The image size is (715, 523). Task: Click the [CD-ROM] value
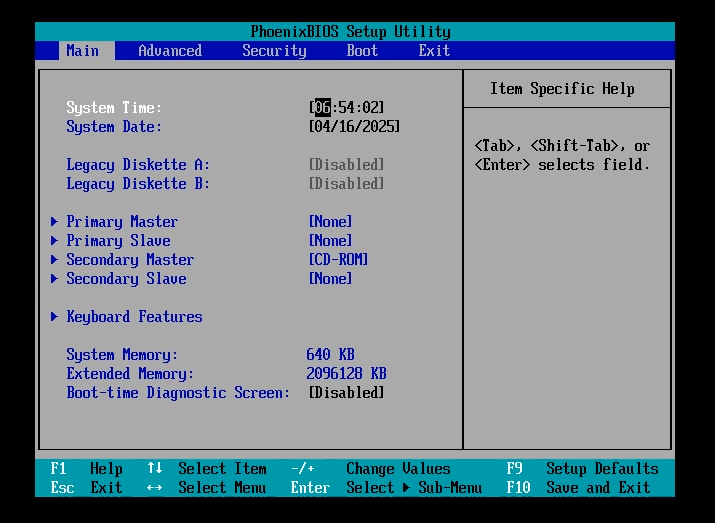pos(338,259)
